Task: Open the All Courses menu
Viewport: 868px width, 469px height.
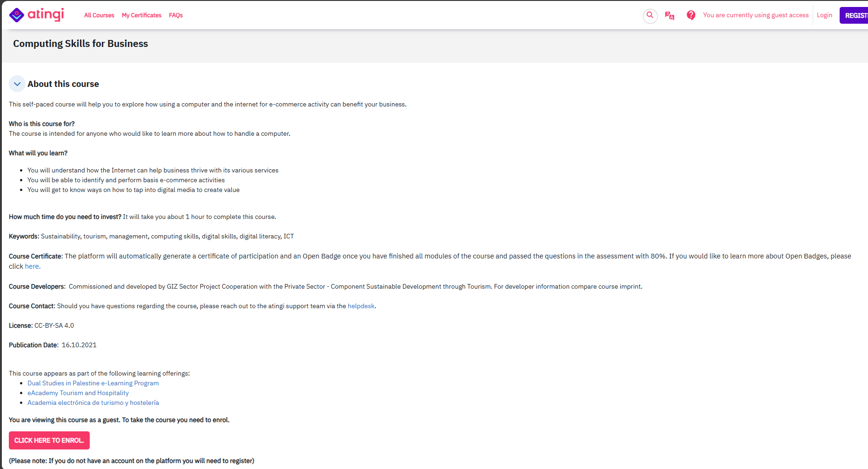Action: click(x=99, y=15)
